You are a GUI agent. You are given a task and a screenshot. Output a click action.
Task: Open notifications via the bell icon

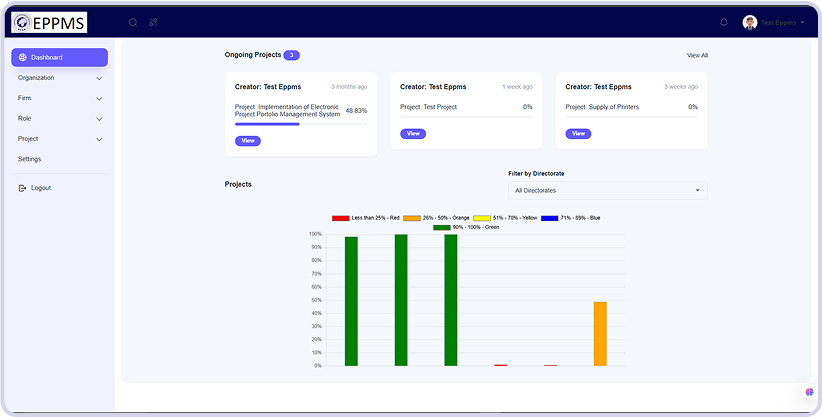[x=724, y=22]
